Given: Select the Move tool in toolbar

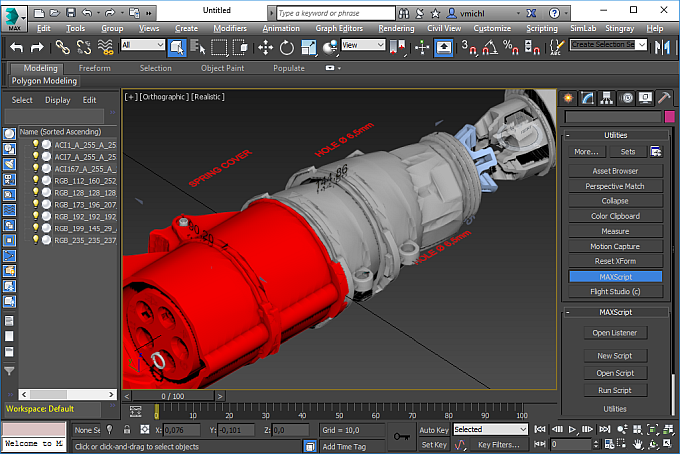Looking at the screenshot, I should [266, 47].
